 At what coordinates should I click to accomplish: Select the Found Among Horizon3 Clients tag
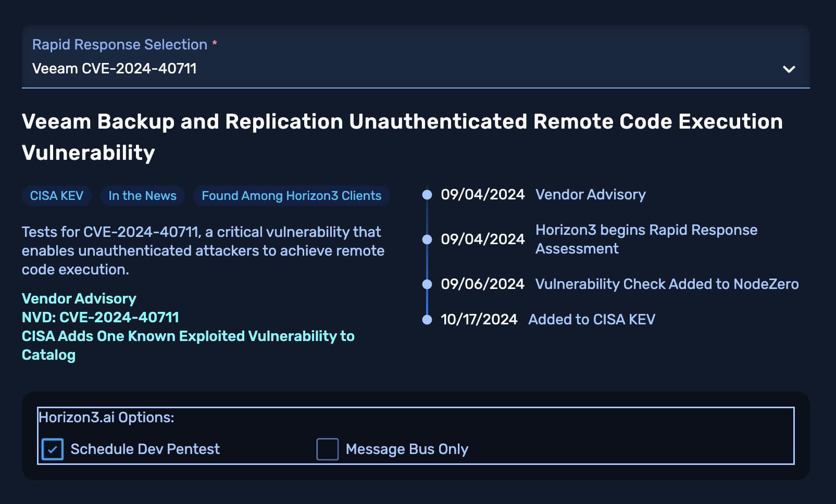click(x=292, y=196)
